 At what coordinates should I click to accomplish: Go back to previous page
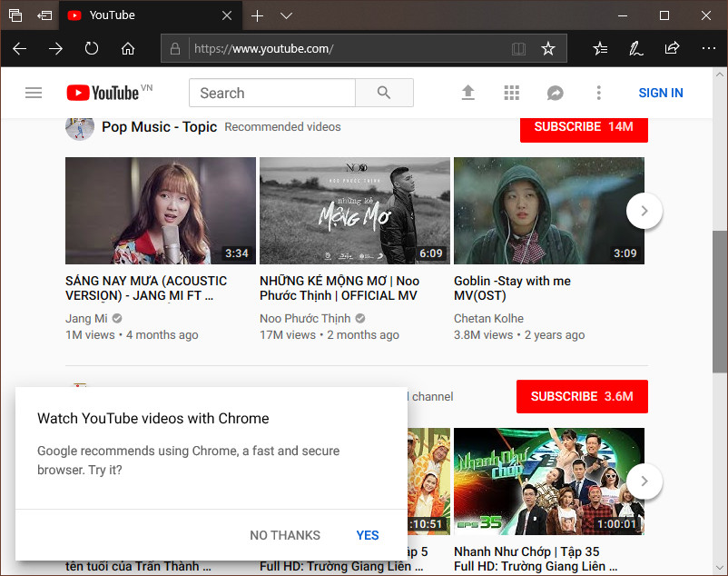pyautogui.click(x=19, y=48)
